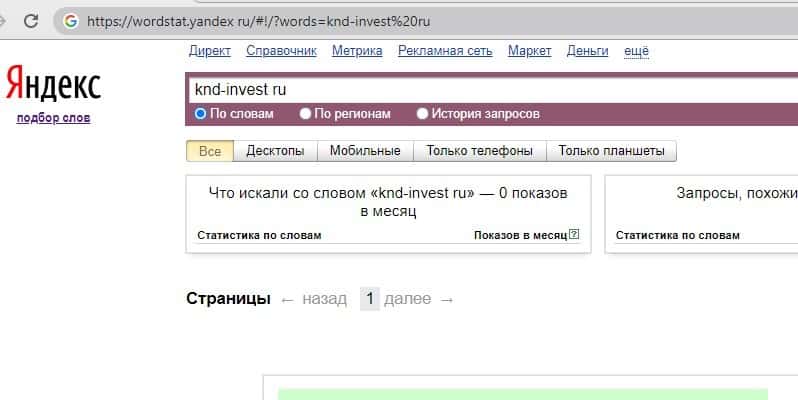This screenshot has height=400, width=798.
Task: Show Только планшеты results
Action: [x=611, y=151]
